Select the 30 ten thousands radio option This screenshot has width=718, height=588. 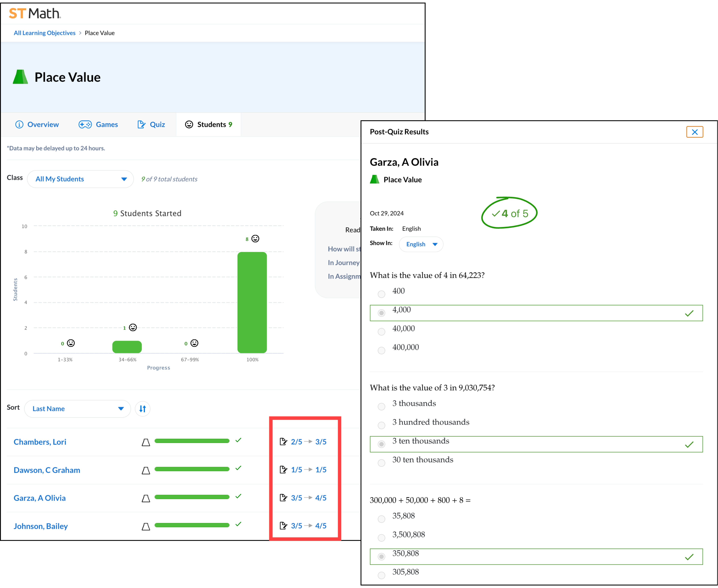click(381, 463)
